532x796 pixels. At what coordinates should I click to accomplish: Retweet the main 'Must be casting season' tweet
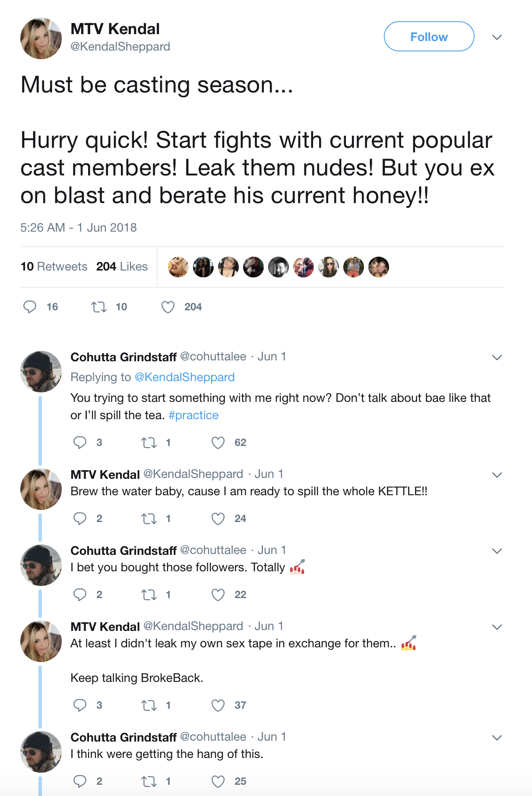pos(99,307)
